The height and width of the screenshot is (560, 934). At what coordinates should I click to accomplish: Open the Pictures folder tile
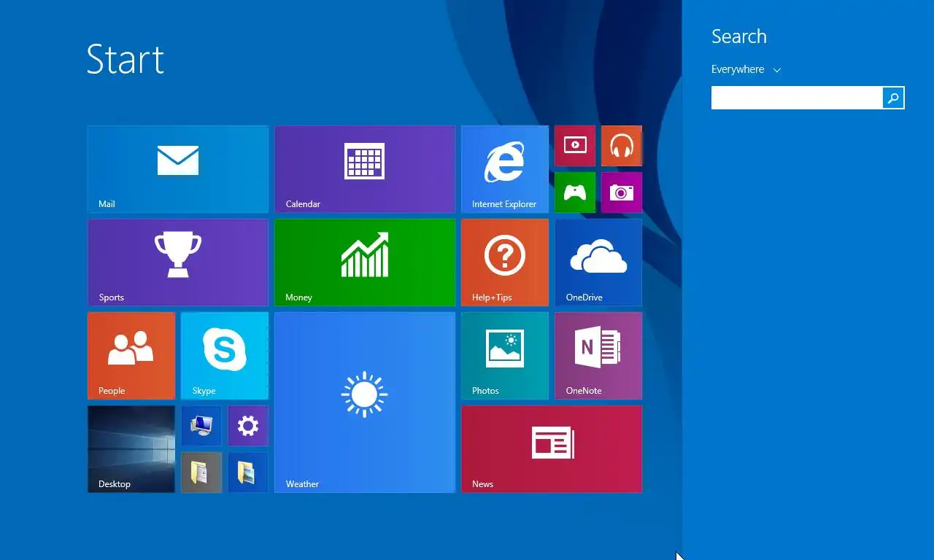[x=248, y=472]
